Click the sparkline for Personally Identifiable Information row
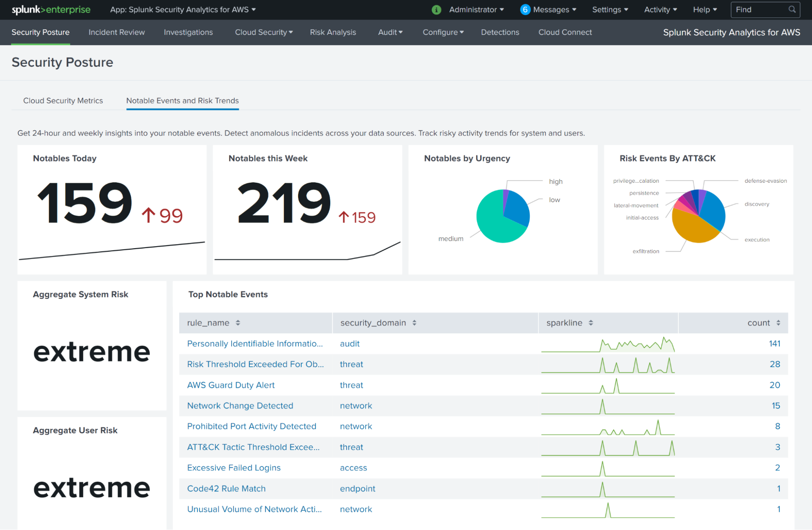The width and height of the screenshot is (812, 530). tap(608, 344)
